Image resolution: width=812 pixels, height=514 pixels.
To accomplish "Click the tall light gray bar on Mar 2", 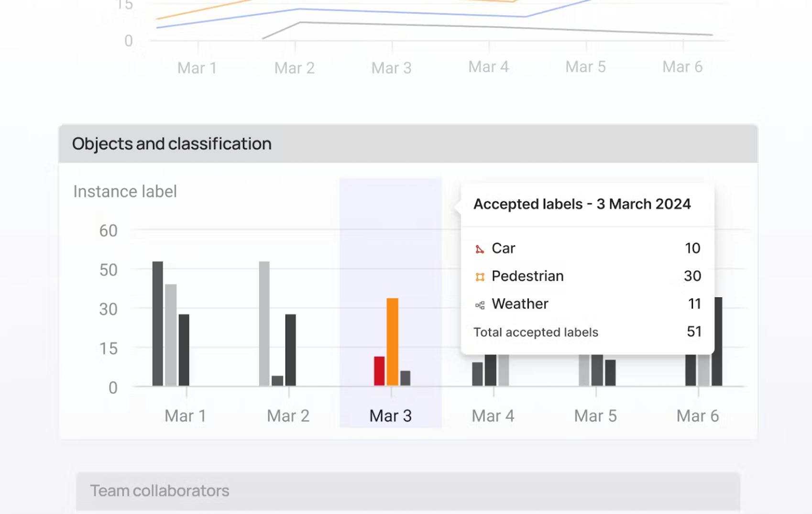I will [264, 323].
